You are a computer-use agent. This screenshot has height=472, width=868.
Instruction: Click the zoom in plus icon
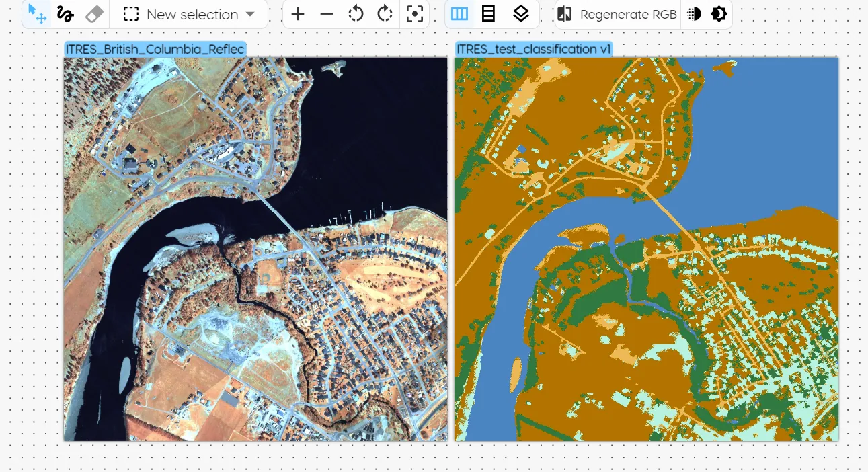point(298,14)
